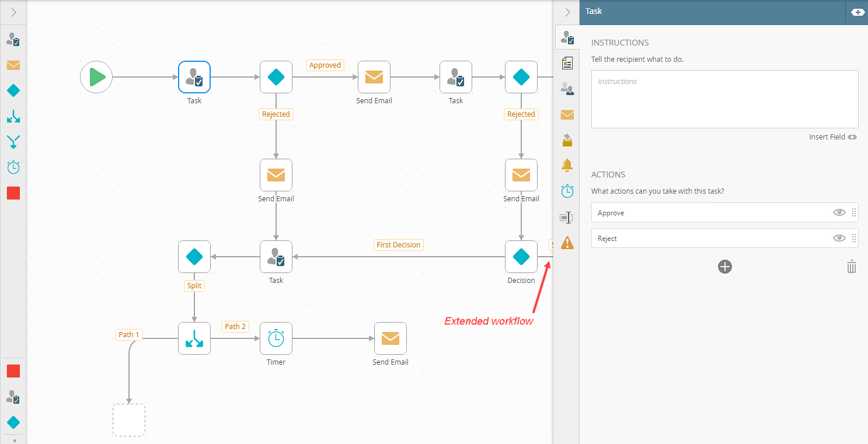
Task: Choose the Merge tool in left toolbox
Action: pos(13,142)
